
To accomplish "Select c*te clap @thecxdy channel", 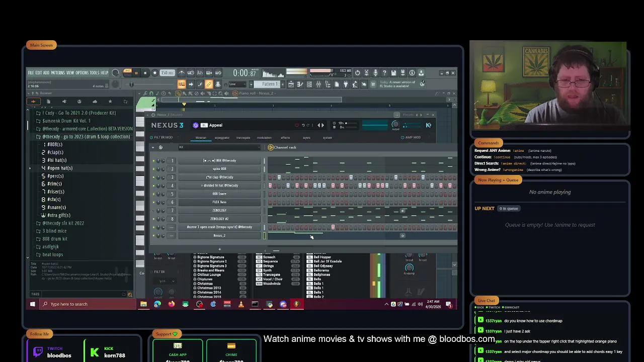I will point(219,177).
